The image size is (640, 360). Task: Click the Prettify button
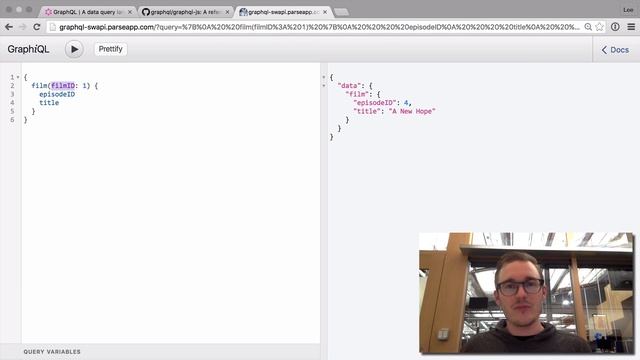click(110, 49)
